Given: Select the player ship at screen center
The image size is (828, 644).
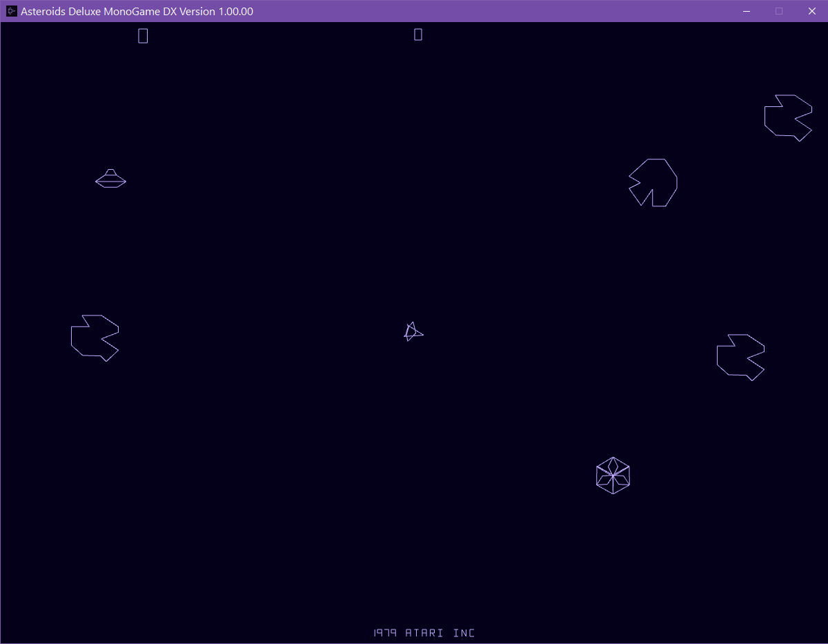Looking at the screenshot, I should 412,332.
